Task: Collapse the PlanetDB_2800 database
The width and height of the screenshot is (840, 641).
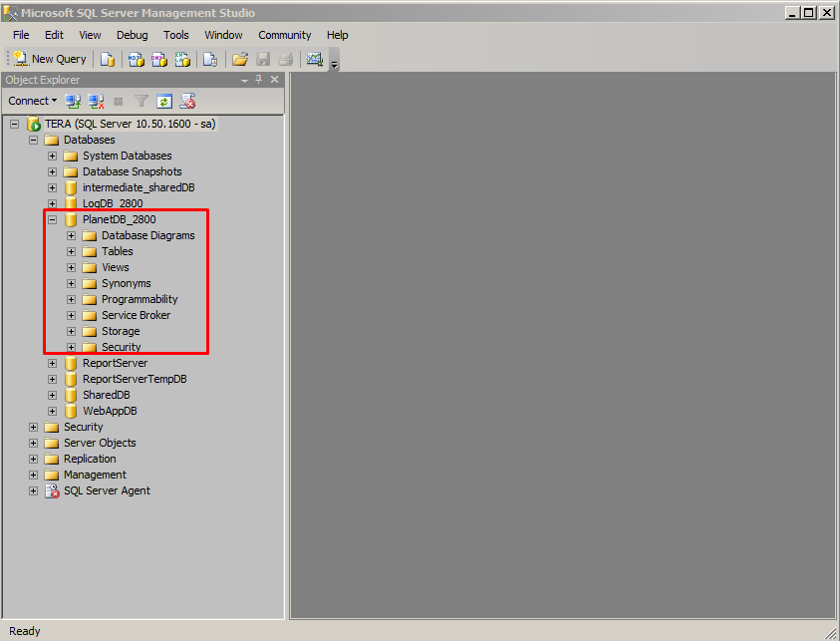Action: pyautogui.click(x=52, y=219)
